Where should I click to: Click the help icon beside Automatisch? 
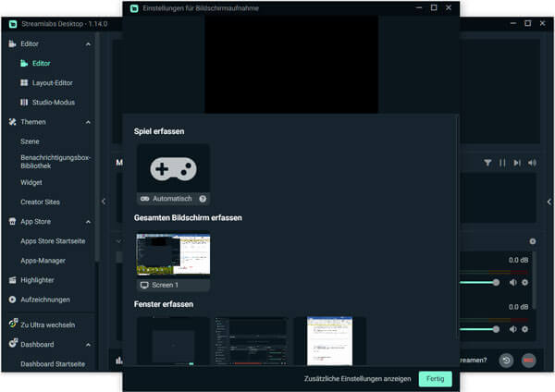[x=203, y=199]
